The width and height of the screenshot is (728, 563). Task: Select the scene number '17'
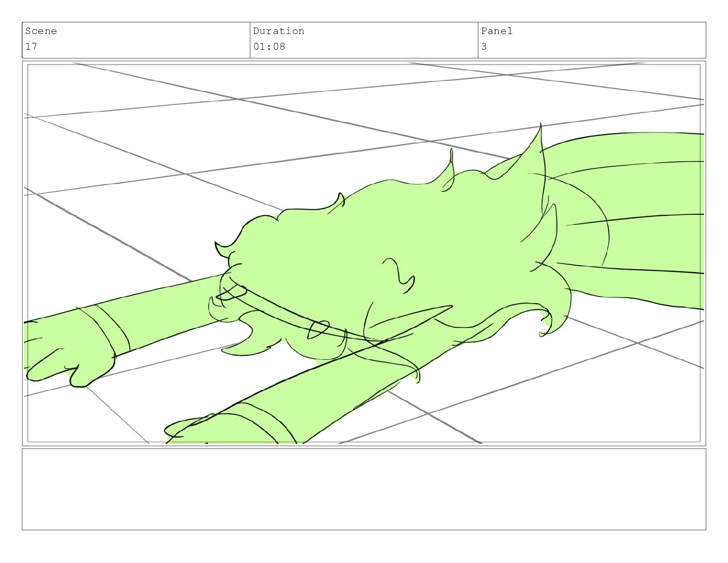click(x=31, y=46)
